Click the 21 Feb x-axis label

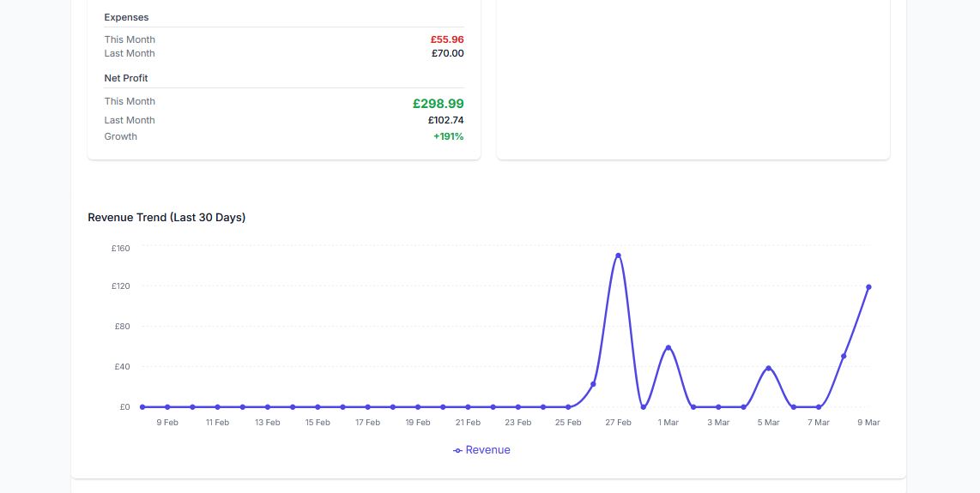tap(469, 423)
